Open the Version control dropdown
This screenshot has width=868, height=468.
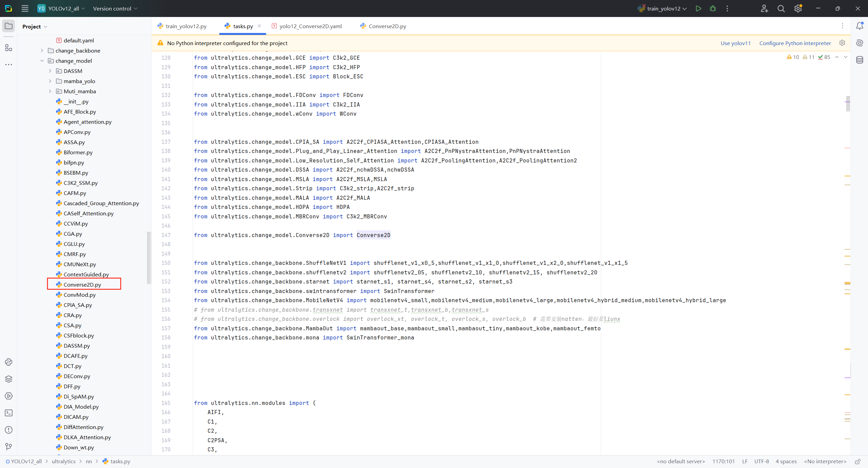[115, 8]
